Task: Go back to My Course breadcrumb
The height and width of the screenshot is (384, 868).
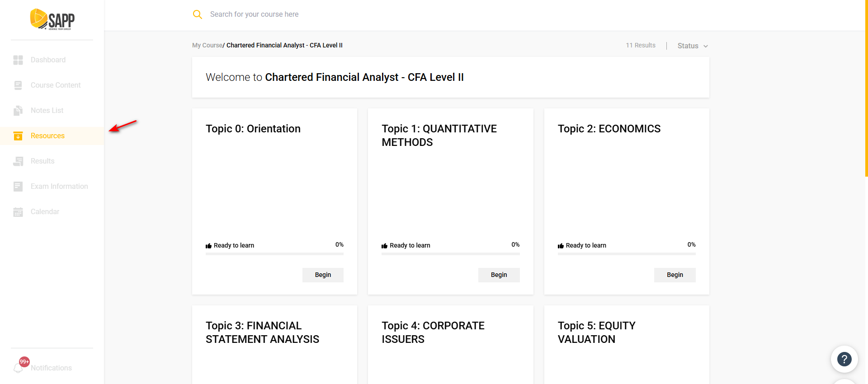Action: click(x=207, y=45)
